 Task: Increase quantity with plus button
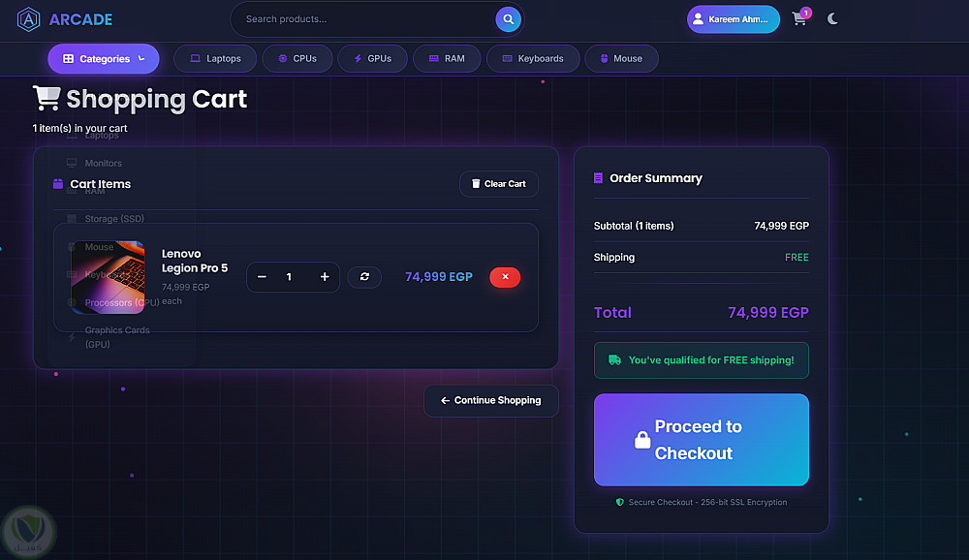(x=325, y=277)
